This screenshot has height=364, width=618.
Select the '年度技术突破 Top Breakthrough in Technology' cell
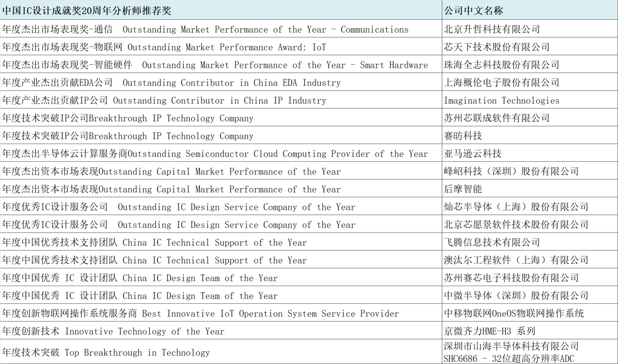point(221,352)
